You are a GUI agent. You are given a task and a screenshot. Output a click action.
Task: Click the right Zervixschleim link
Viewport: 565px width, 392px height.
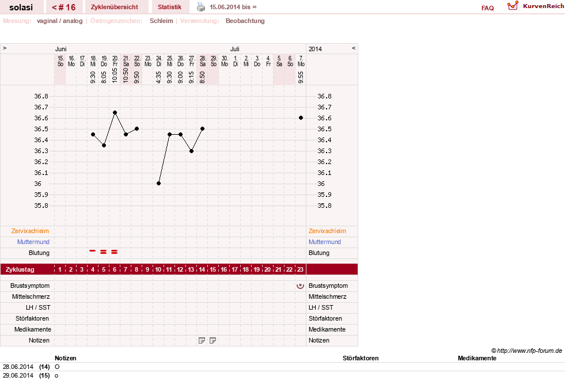pos(327,231)
